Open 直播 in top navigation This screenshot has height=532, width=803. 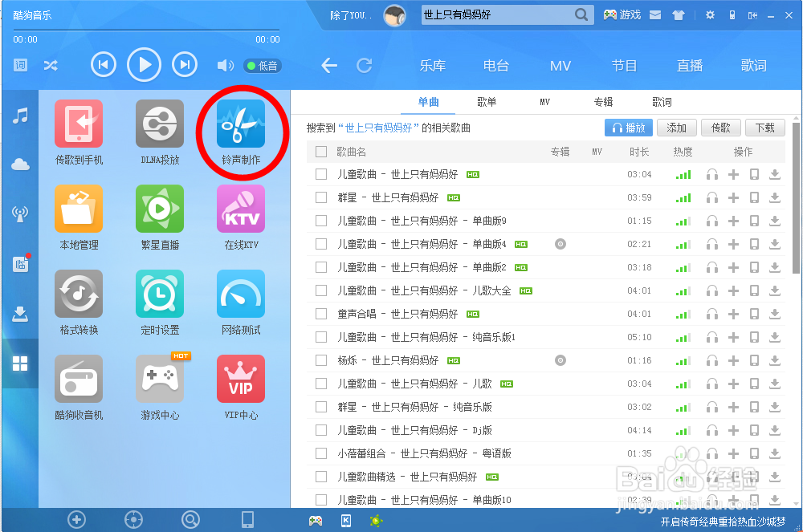(x=689, y=66)
